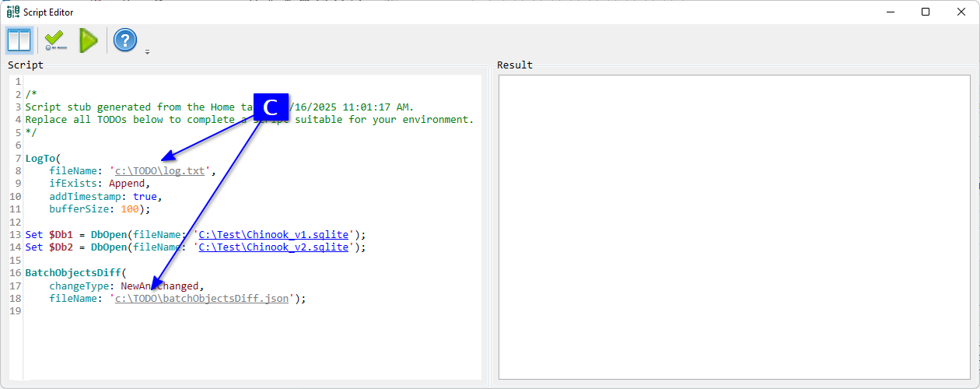The height and width of the screenshot is (389, 980).
Task: Open help with the question mark icon
Action: pos(125,40)
